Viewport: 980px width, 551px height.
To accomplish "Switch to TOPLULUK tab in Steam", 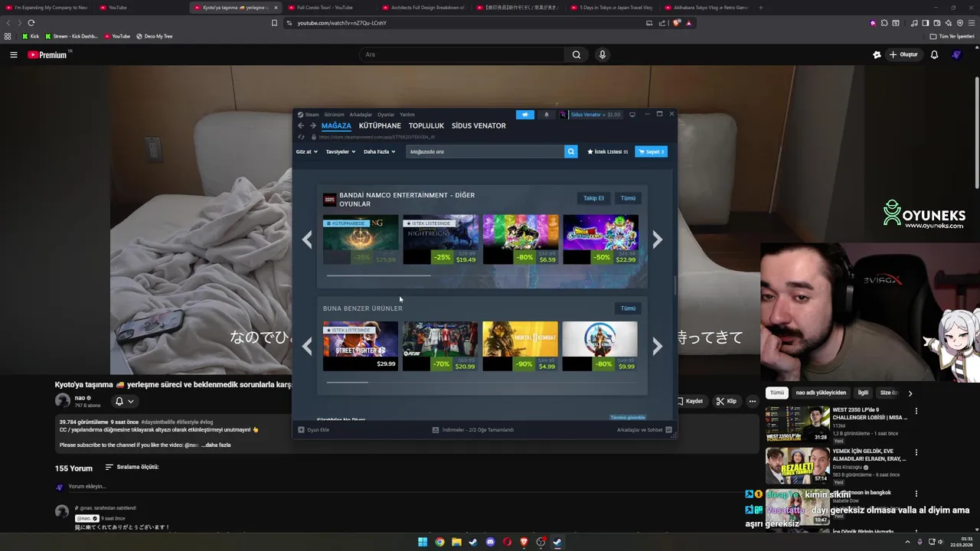I will 426,126.
